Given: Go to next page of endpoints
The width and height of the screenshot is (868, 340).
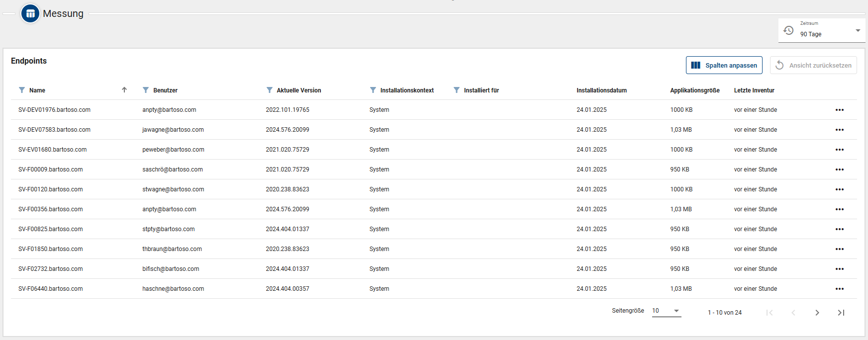Looking at the screenshot, I should click(x=817, y=313).
